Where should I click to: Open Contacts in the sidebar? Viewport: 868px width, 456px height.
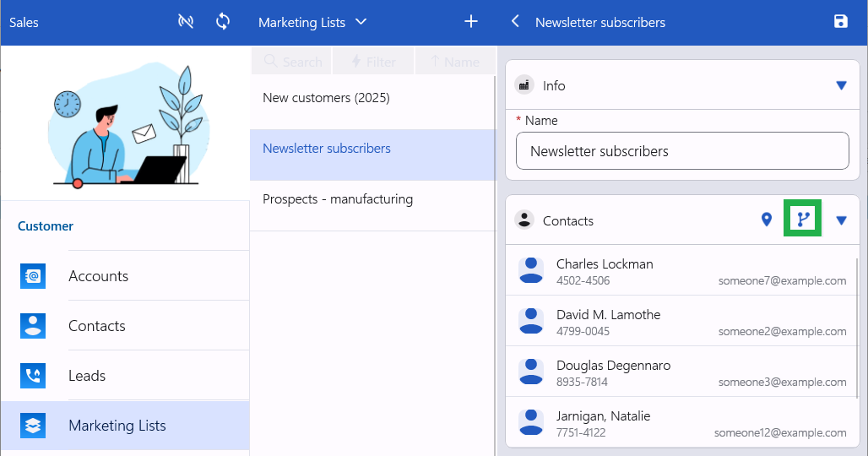pos(96,326)
